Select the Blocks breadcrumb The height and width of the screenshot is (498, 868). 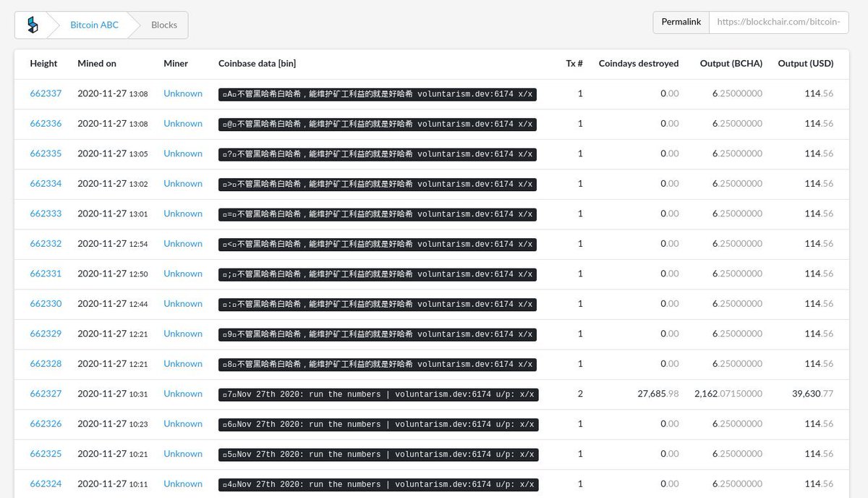coord(164,25)
